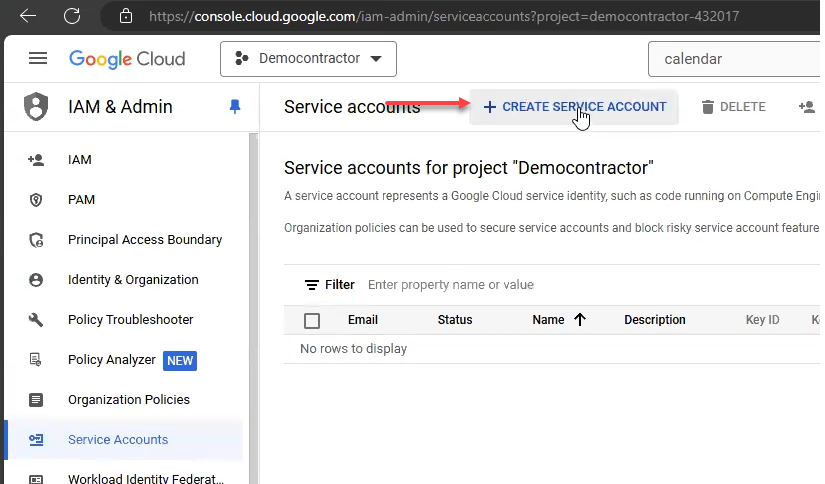825x484 pixels.
Task: Click the Identity & Organization person icon
Action: pyautogui.click(x=36, y=280)
